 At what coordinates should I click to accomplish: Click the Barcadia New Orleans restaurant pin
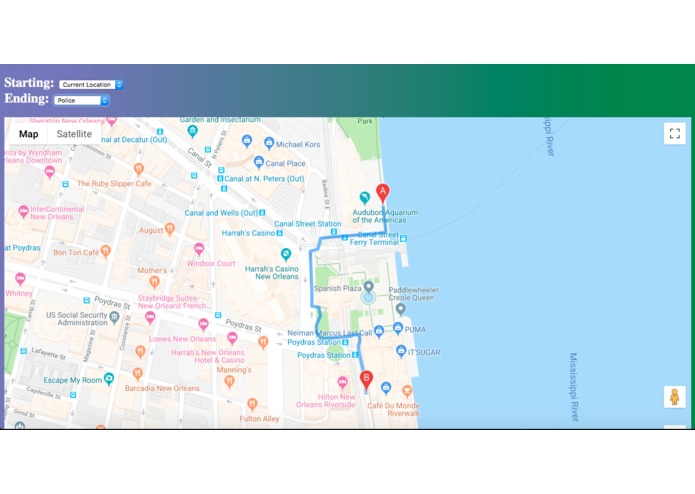(x=138, y=374)
